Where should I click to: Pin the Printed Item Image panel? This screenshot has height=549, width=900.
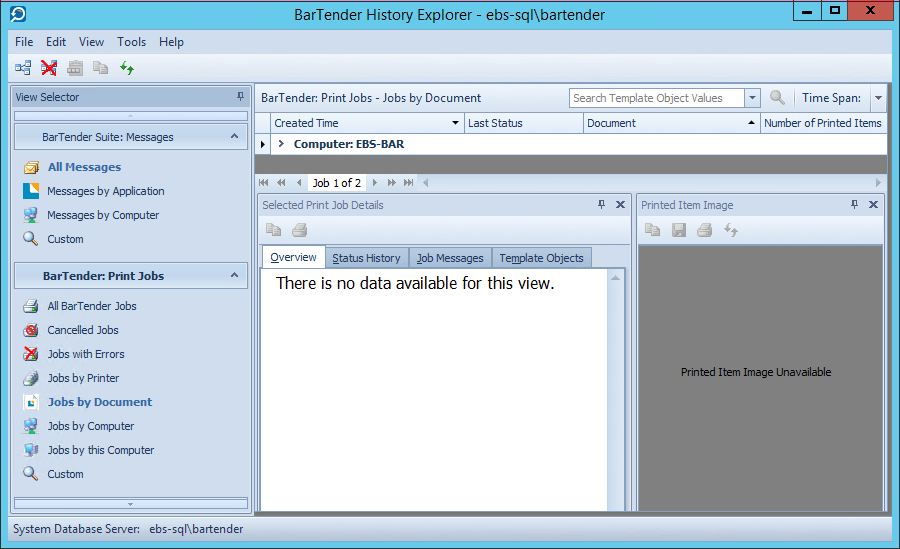point(854,204)
